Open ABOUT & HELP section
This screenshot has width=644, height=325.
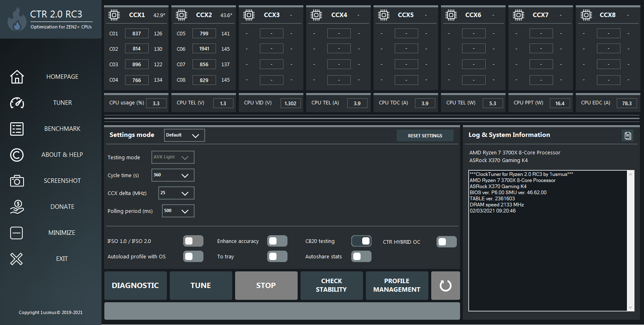click(62, 155)
